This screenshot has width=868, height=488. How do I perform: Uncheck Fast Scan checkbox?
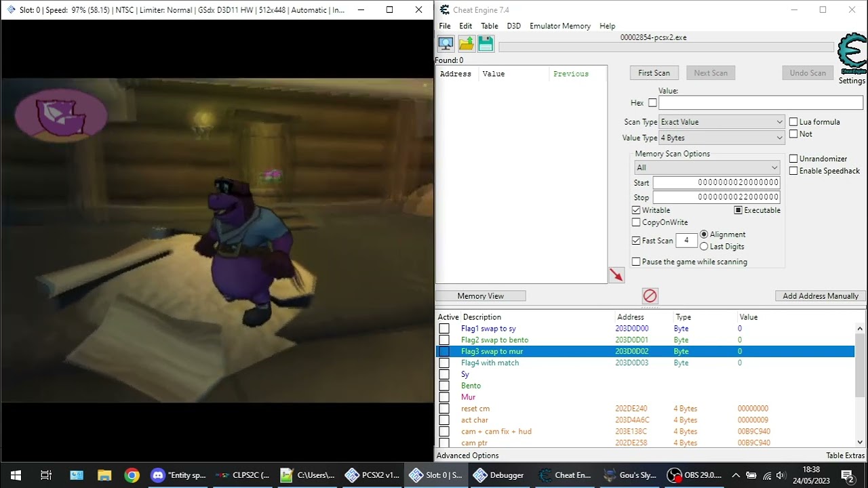pos(636,241)
